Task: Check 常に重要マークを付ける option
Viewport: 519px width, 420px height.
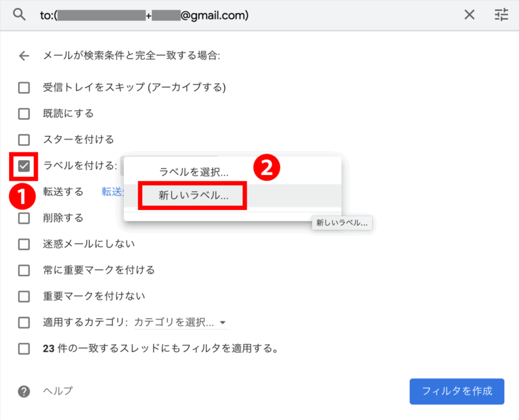Action: point(24,270)
